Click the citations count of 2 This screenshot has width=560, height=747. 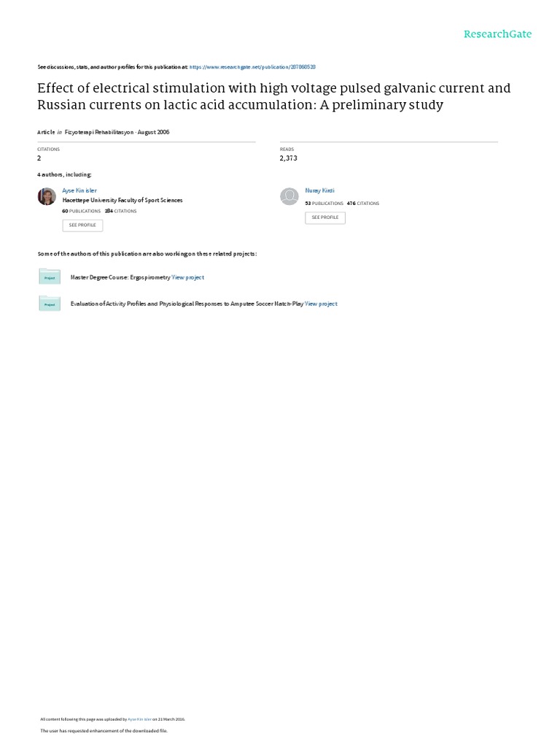(39, 158)
